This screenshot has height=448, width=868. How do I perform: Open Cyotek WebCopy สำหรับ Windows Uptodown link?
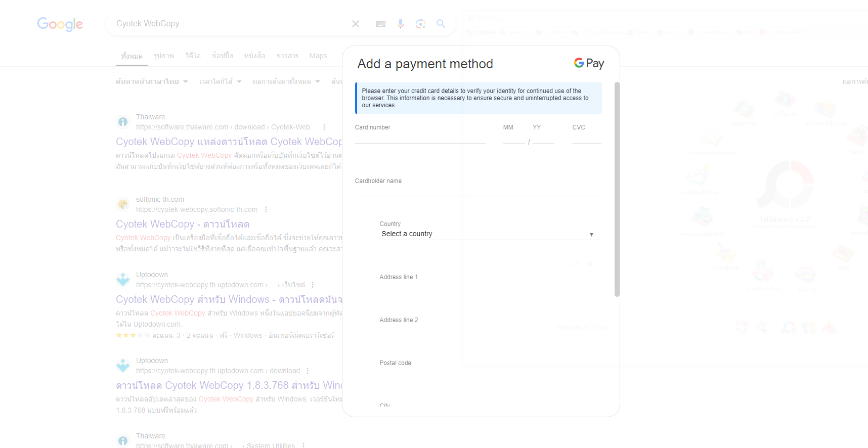229,299
